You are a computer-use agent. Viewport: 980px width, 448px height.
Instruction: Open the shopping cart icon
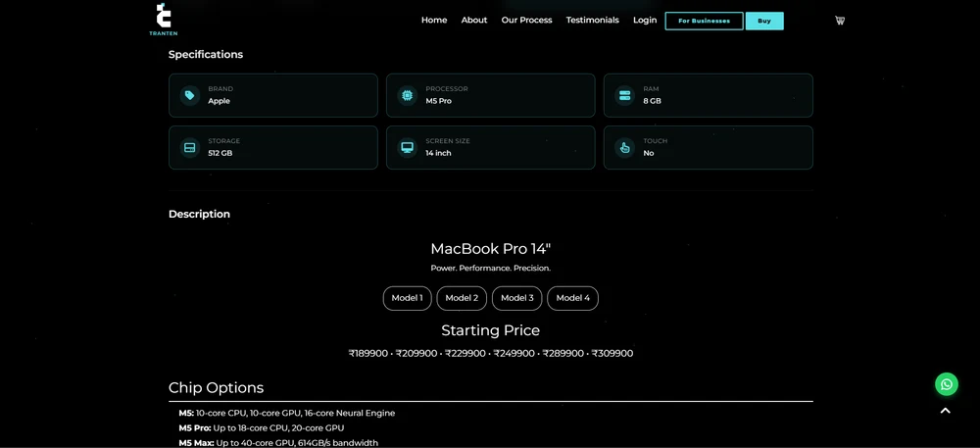tap(840, 21)
